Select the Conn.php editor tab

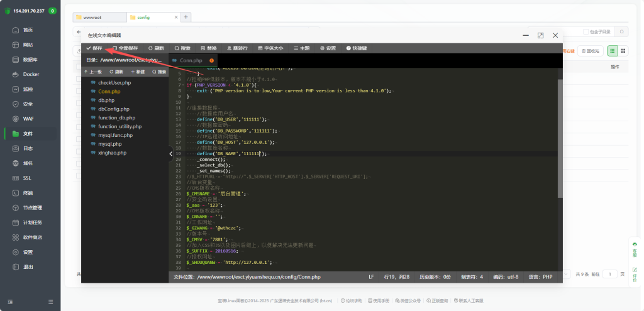(x=190, y=60)
